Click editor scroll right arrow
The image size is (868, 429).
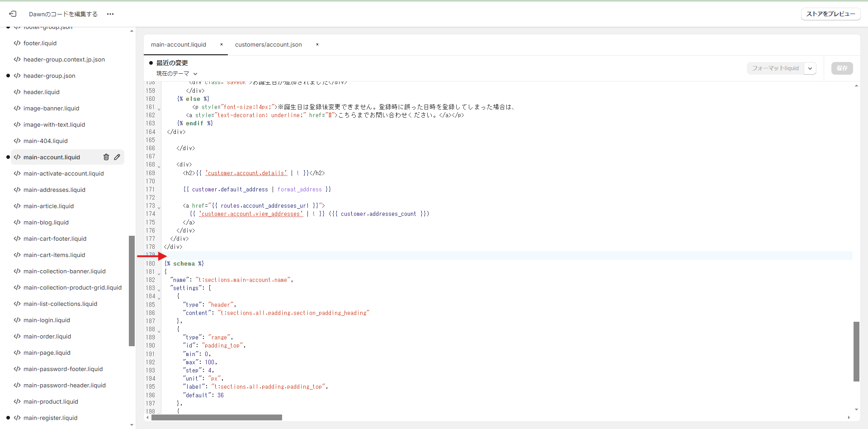[x=849, y=417]
